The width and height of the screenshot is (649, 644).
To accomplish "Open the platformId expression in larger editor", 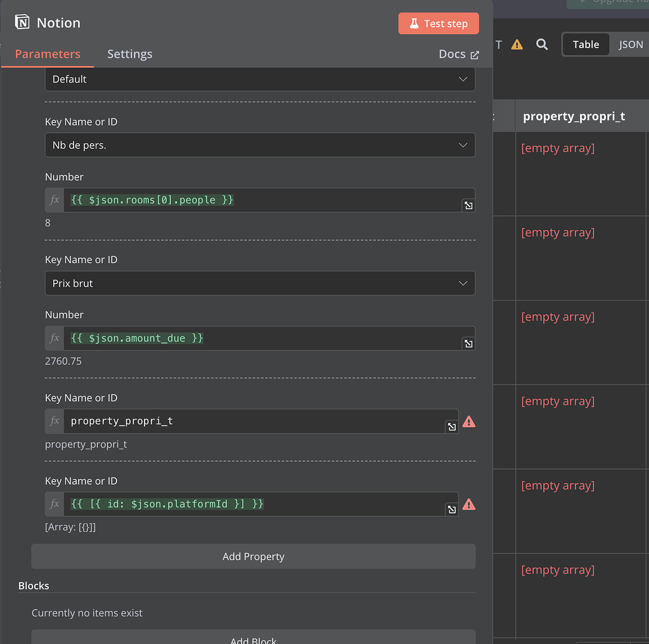I will coord(452,510).
